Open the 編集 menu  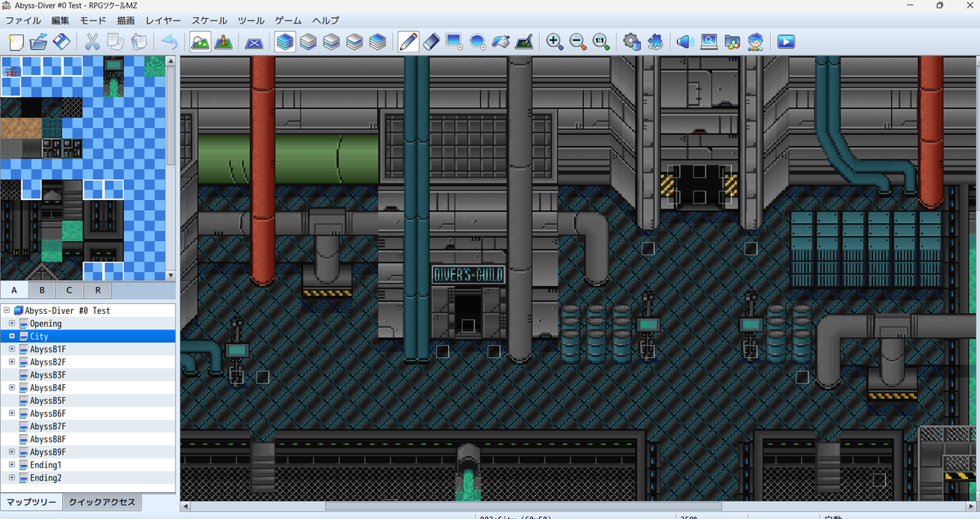pyautogui.click(x=60, y=20)
